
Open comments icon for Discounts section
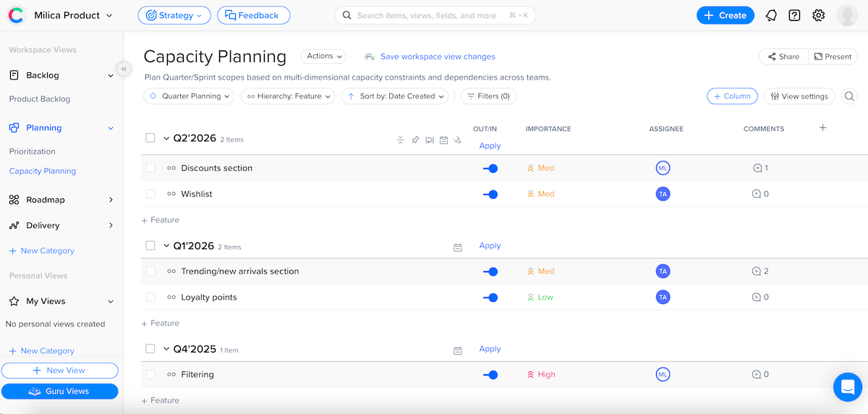tap(757, 168)
